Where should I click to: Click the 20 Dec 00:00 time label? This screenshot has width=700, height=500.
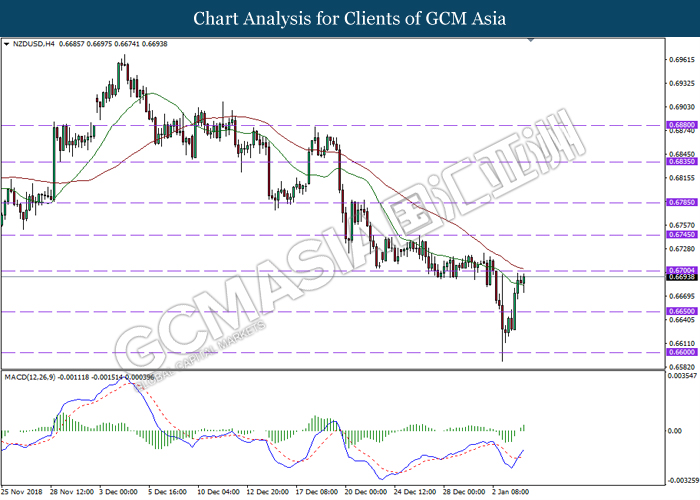click(x=366, y=492)
